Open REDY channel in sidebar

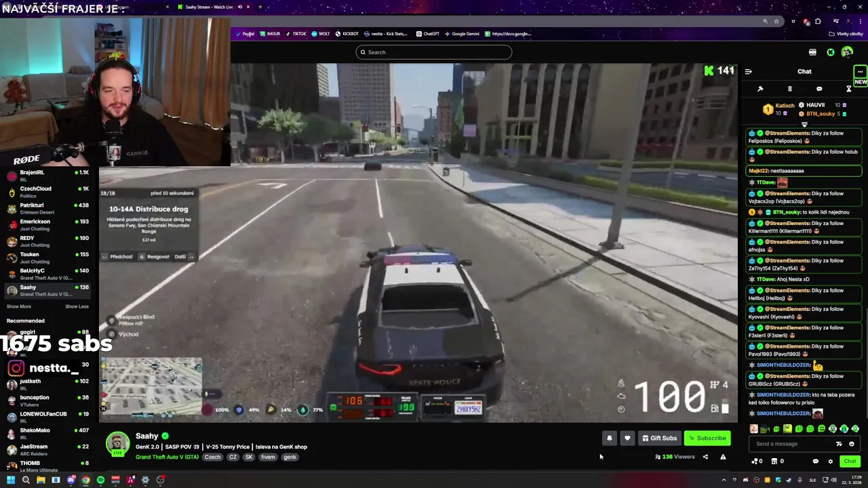click(46, 241)
